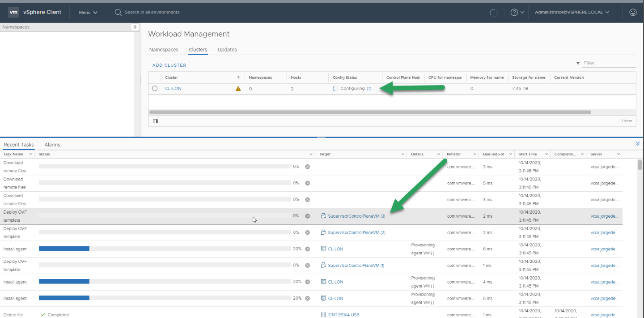Click the warning triangle icon for CL-LON

coord(238,89)
